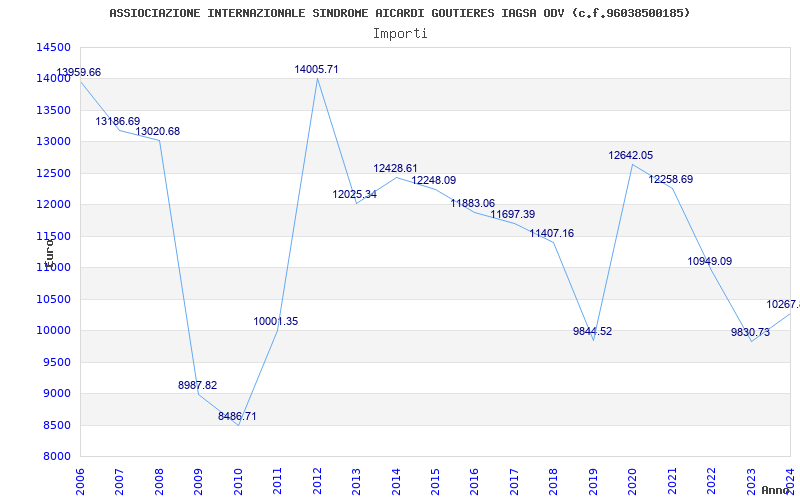The width and height of the screenshot is (800, 500).
Task: Click the Importi subtitle text
Action: coord(400,33)
